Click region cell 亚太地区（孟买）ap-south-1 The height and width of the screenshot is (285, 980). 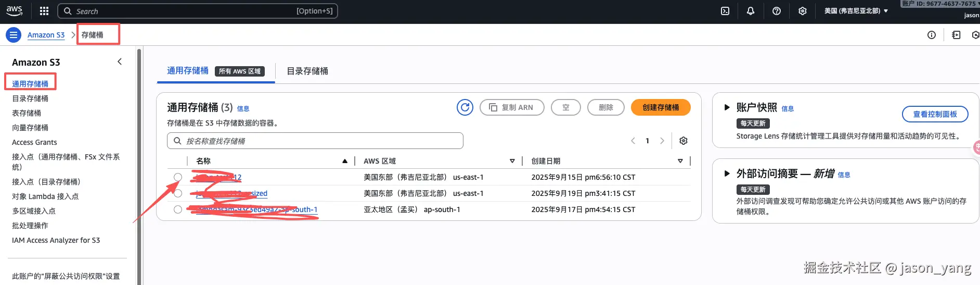(412, 209)
